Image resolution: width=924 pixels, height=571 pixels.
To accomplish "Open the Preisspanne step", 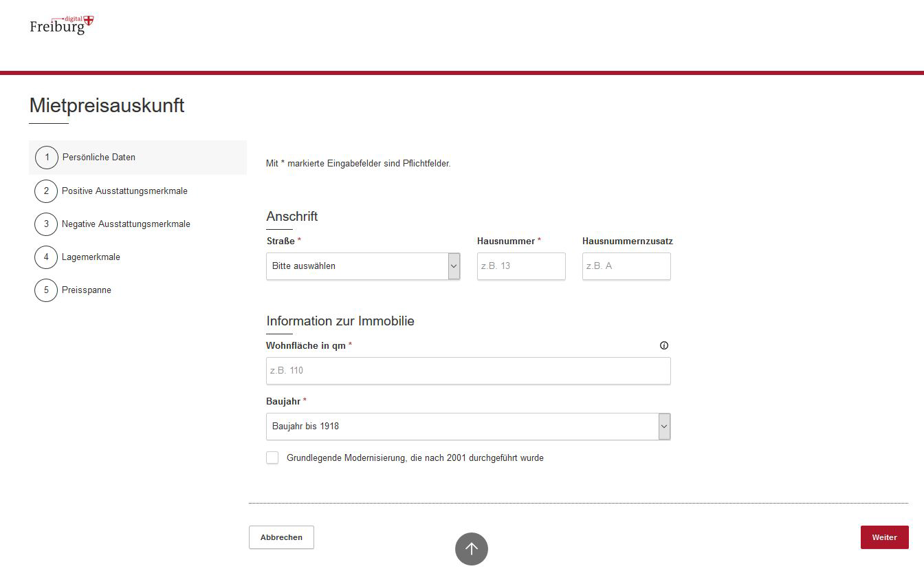I will 87,290.
